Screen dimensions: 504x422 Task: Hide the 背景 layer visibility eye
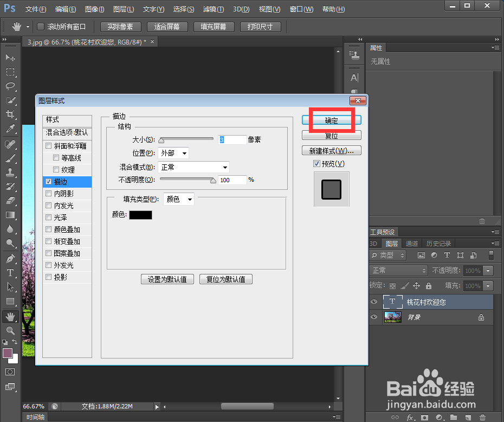pyautogui.click(x=374, y=317)
